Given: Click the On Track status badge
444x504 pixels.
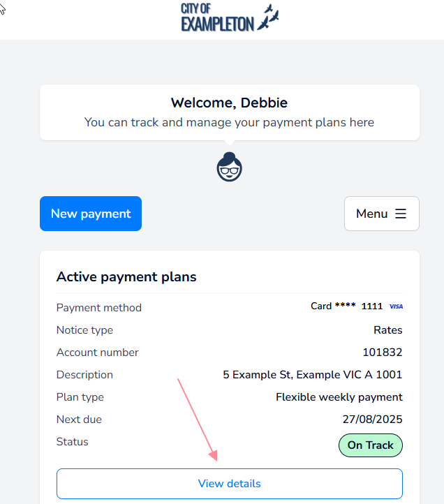Looking at the screenshot, I should coord(370,445).
